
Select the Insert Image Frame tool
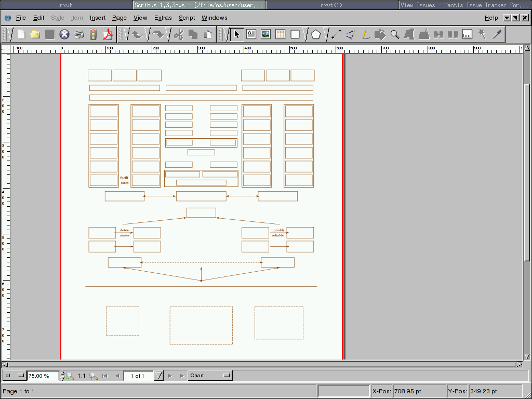265,35
